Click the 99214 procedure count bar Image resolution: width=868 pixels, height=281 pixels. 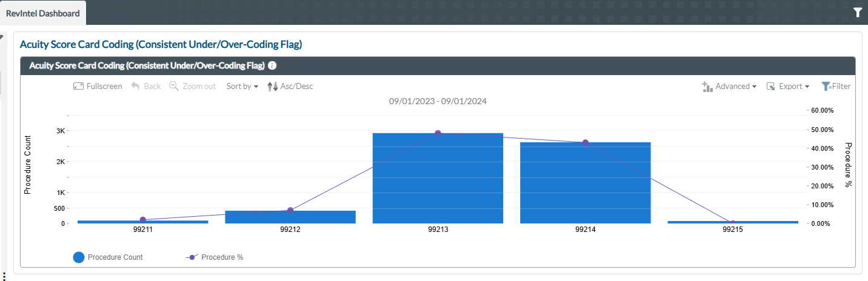[585, 183]
